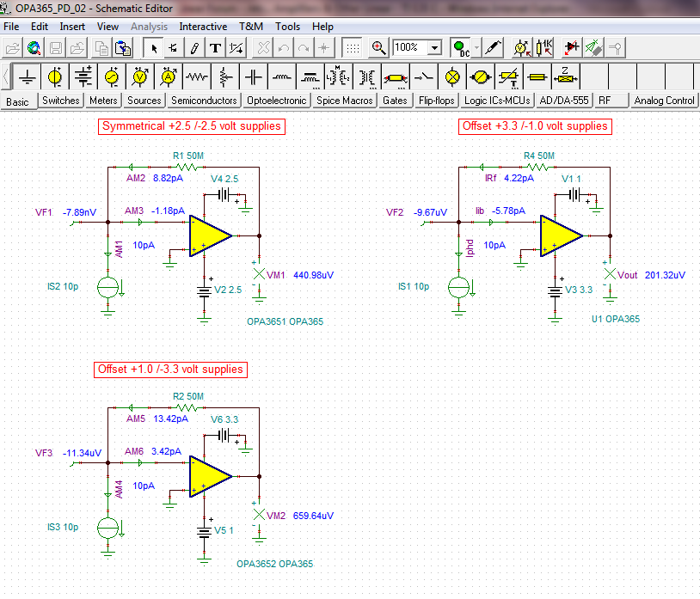Switch to the Semiconductors tab
Screen dimensions: 700x599
pos(204,101)
